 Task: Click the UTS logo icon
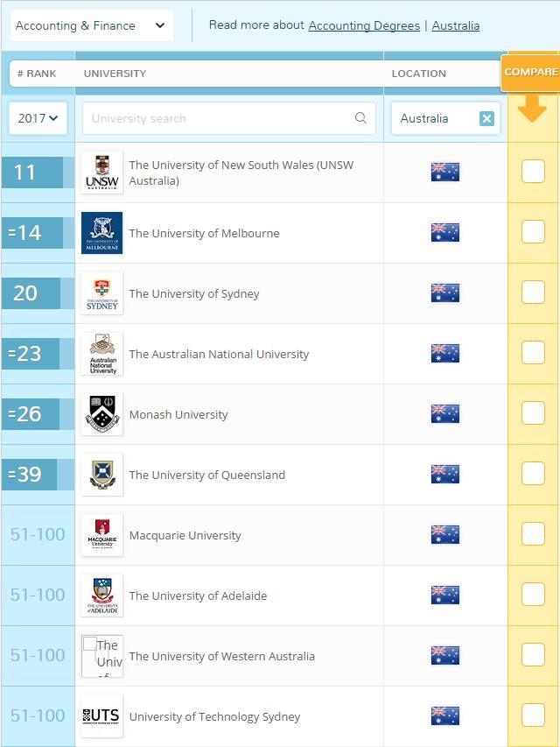(x=101, y=716)
